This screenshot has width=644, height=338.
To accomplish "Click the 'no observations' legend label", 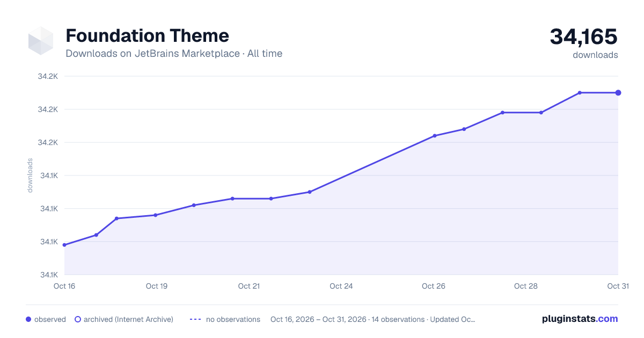I will pos(233,319).
